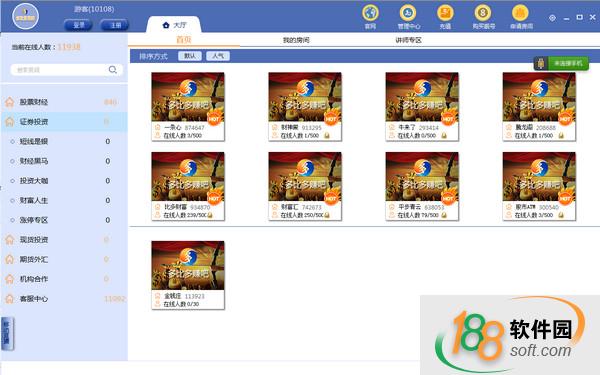This screenshot has width=600, height=375.
Task: Click the search magnifier icon
Action: (x=112, y=70)
